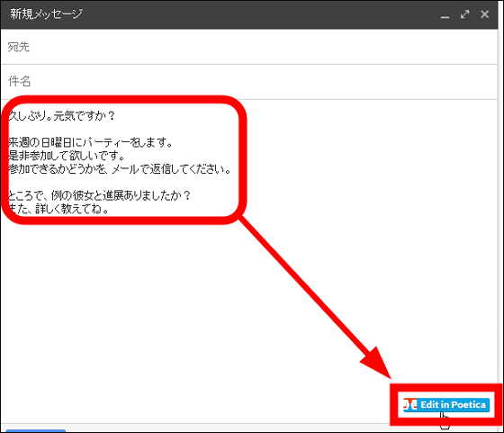This screenshot has height=433, width=504.
Task: Click the dark header bar beside the title
Action: coord(257,14)
